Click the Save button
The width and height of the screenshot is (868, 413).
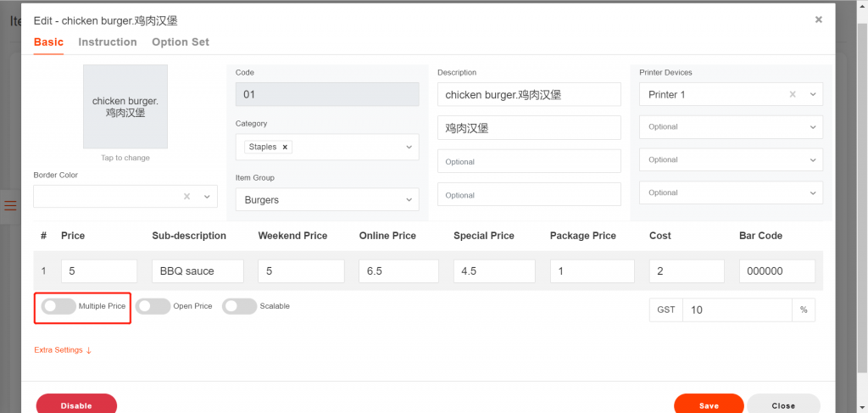[709, 405]
